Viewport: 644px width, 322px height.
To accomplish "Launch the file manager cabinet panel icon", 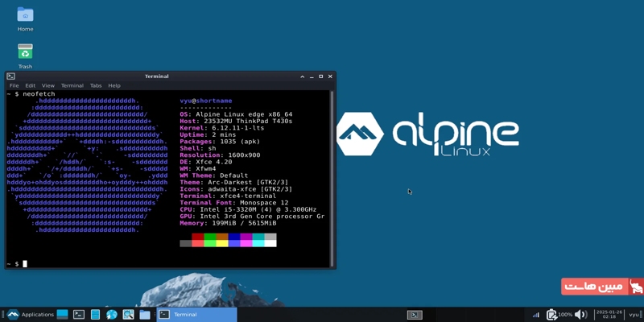I will coord(95,315).
